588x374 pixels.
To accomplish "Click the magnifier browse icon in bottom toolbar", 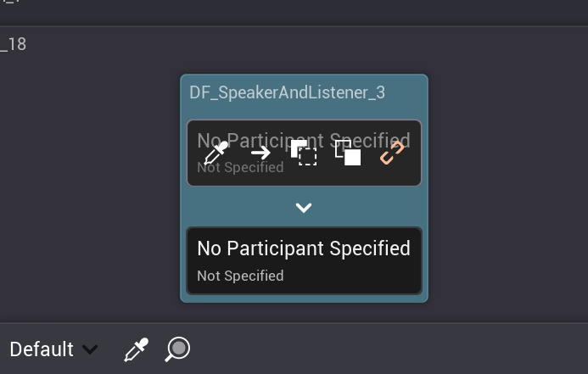I will [x=177, y=349].
